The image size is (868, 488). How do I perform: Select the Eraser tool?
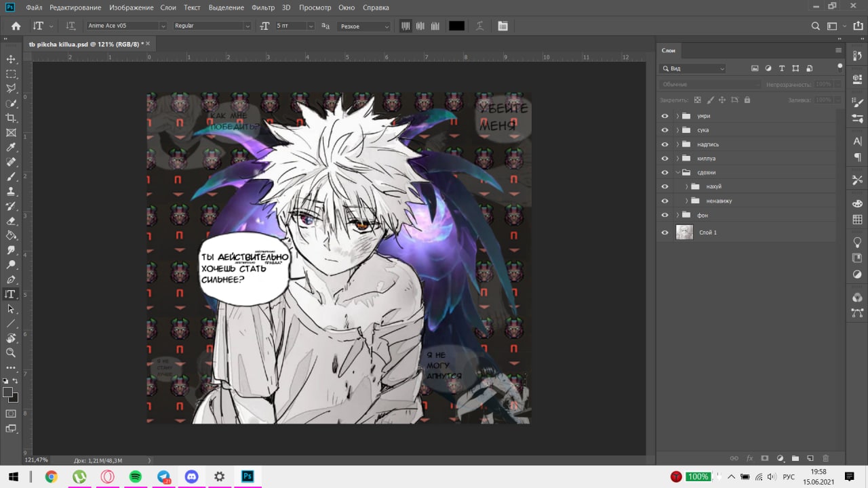tap(11, 221)
